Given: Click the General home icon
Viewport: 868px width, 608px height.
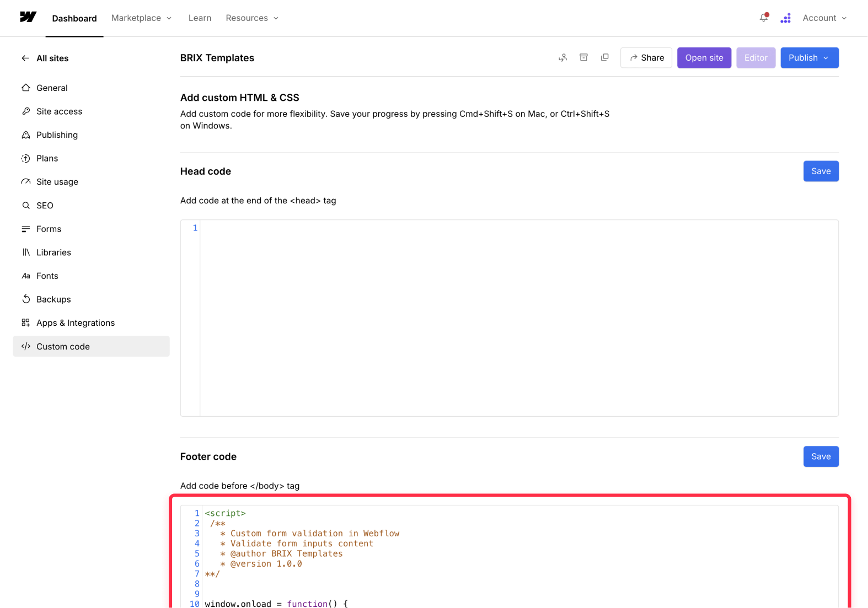Looking at the screenshot, I should (26, 88).
